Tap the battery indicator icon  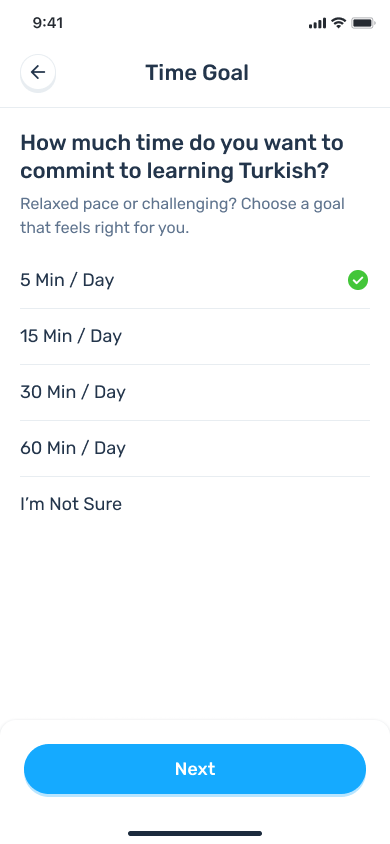(x=364, y=23)
